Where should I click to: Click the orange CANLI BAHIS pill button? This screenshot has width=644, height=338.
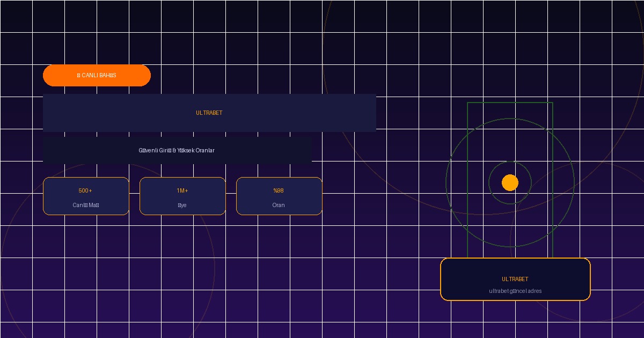pyautogui.click(x=97, y=75)
